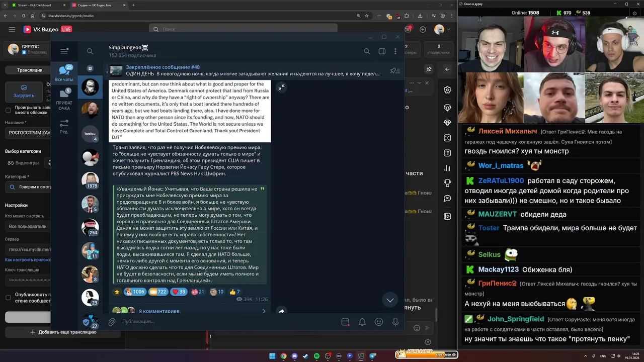The width and height of the screenshot is (644, 362).
Task: Click the reaction showing 21
Action: pos(198,292)
